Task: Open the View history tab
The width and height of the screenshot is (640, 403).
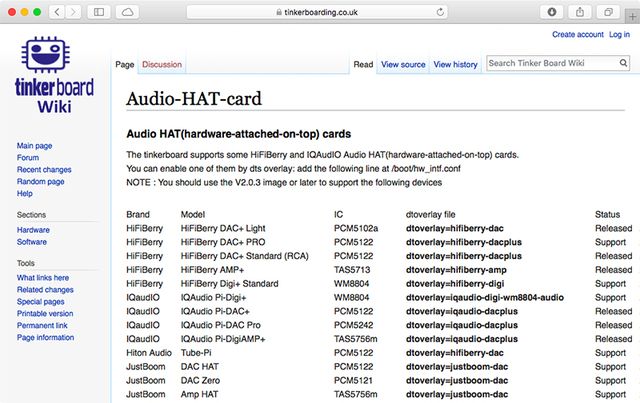Action: tap(455, 65)
